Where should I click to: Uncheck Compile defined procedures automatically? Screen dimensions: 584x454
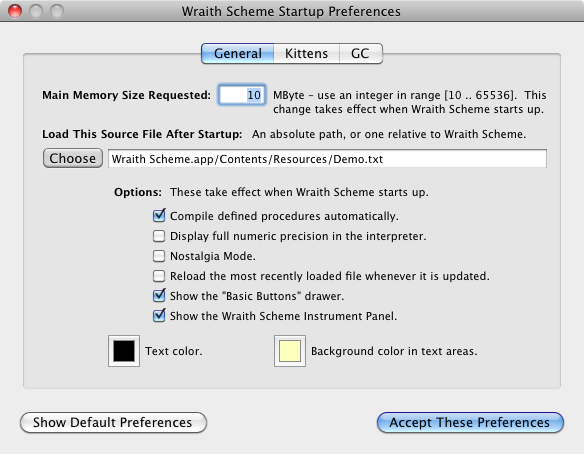pos(159,216)
